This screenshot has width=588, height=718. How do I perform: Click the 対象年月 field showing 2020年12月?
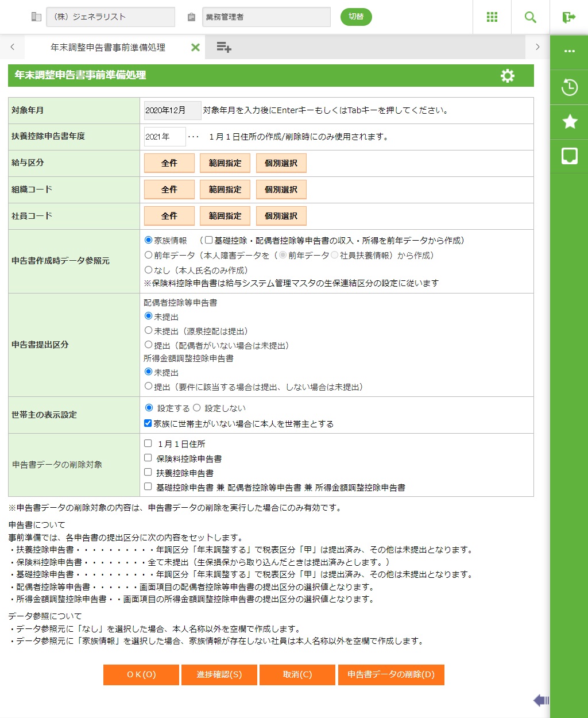click(x=172, y=110)
